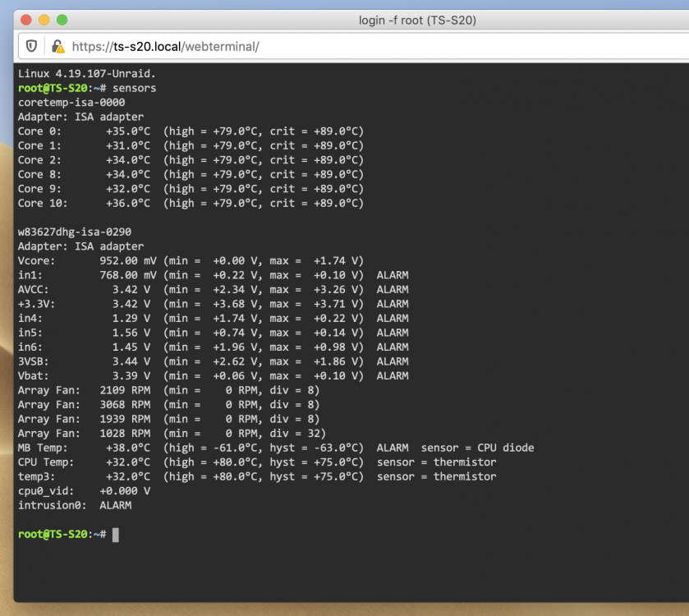689x616 pixels.
Task: Click the ALARM text on the in6 row
Action: [x=393, y=347]
